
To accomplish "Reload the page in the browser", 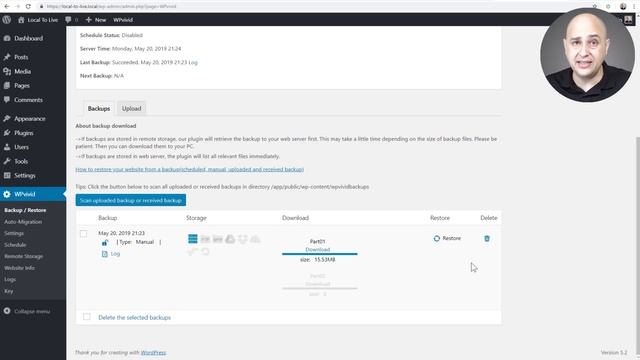I will point(28,6).
